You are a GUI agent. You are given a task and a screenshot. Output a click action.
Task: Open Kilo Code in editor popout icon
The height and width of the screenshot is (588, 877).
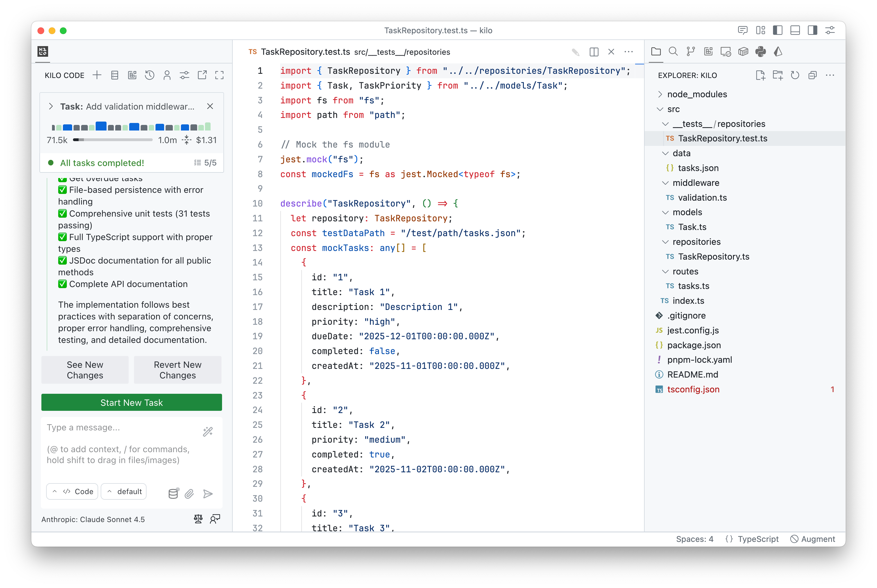(x=202, y=75)
